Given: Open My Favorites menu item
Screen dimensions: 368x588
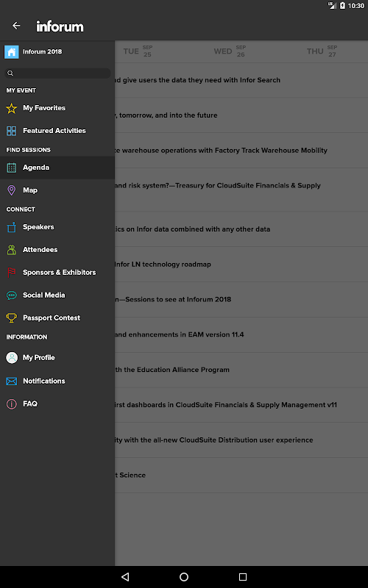Looking at the screenshot, I should tap(57, 108).
